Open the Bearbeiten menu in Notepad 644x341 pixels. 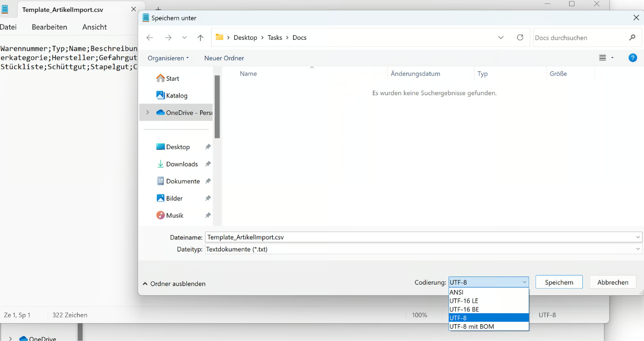(x=49, y=27)
